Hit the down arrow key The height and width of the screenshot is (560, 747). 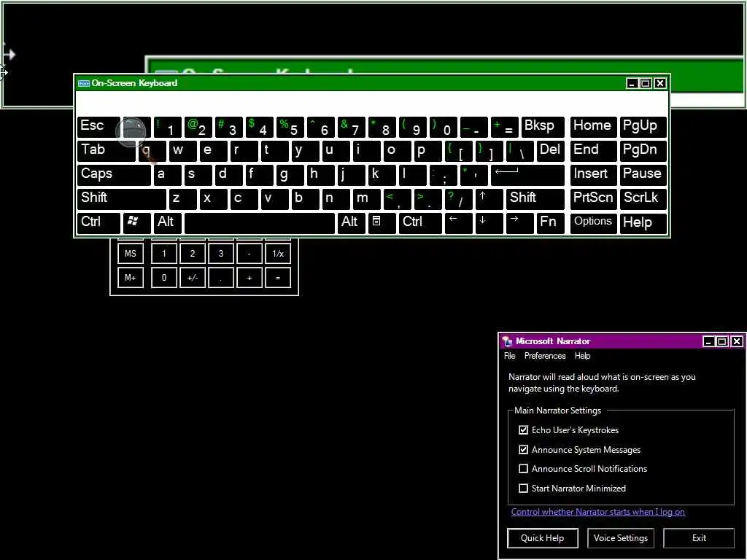[489, 222]
